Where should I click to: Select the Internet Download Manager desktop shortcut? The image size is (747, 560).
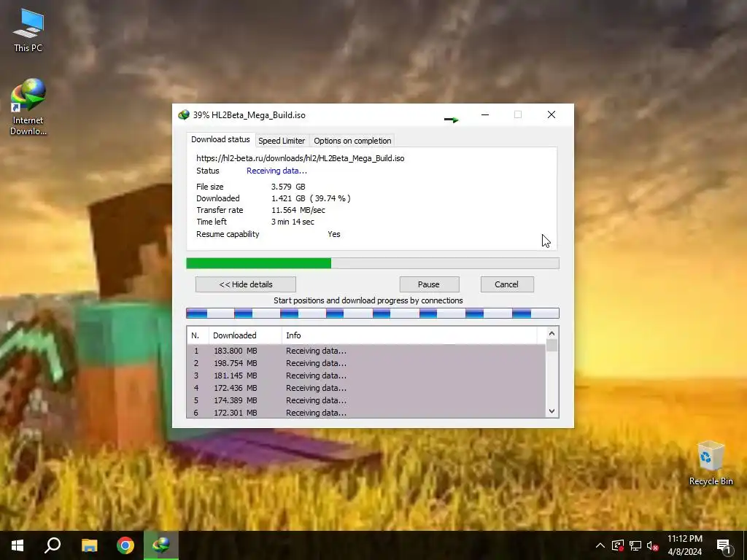28,107
